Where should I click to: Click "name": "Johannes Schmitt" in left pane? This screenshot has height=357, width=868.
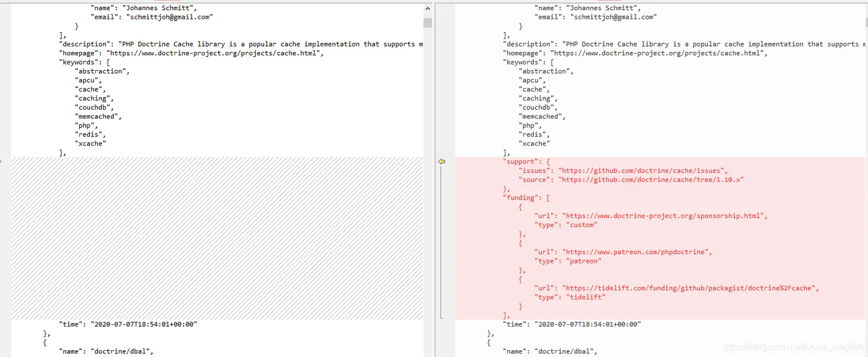(144, 8)
